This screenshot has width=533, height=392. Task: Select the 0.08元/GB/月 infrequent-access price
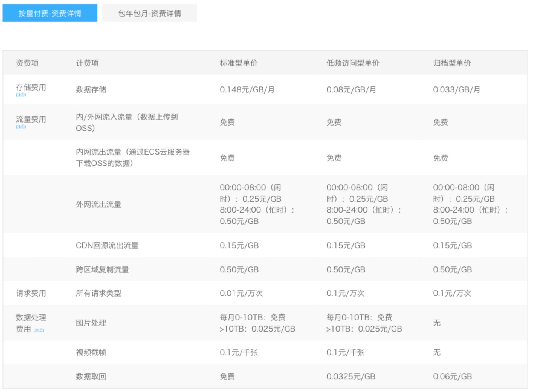[351, 90]
